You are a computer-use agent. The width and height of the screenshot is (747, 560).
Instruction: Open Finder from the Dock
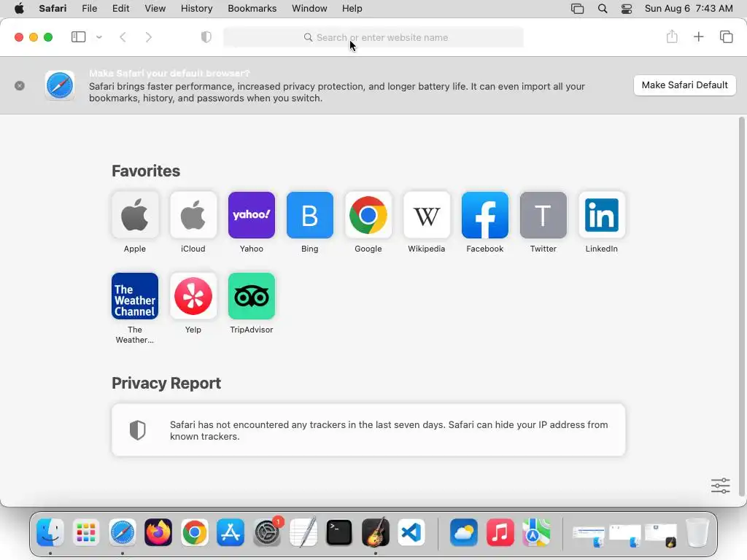[x=50, y=532]
